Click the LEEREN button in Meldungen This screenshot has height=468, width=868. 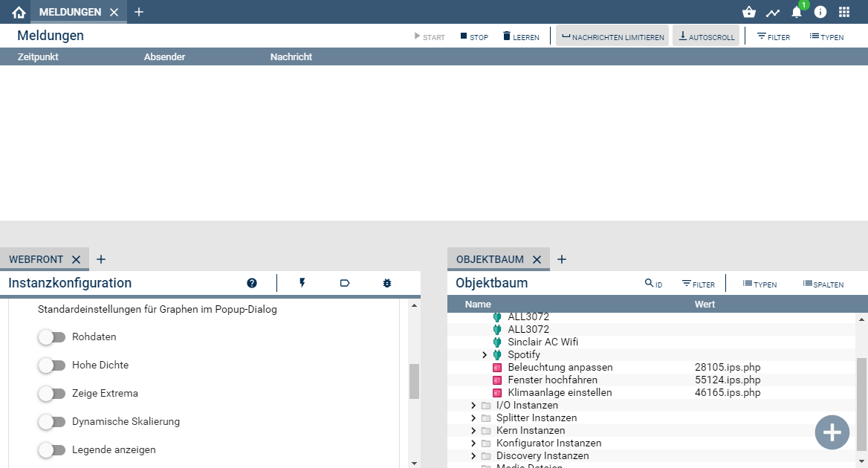point(521,36)
